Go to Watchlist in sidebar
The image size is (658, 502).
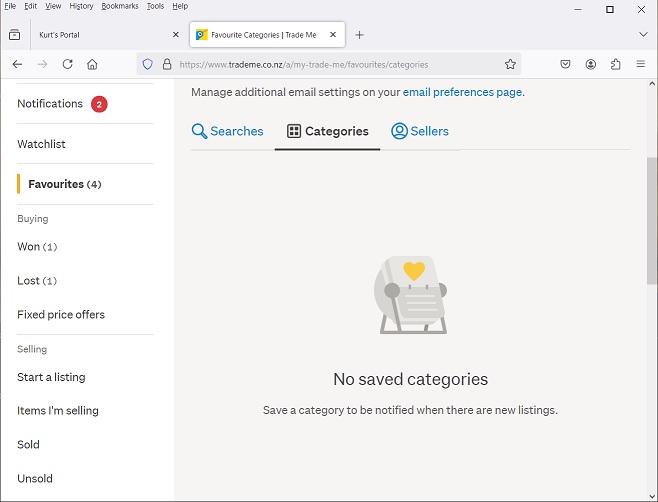click(x=41, y=144)
